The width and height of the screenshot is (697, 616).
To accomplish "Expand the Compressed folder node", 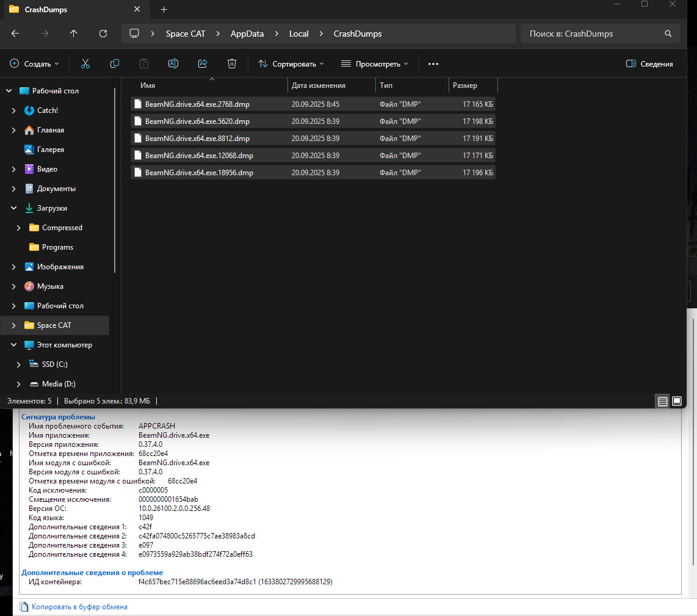I will tap(19, 228).
